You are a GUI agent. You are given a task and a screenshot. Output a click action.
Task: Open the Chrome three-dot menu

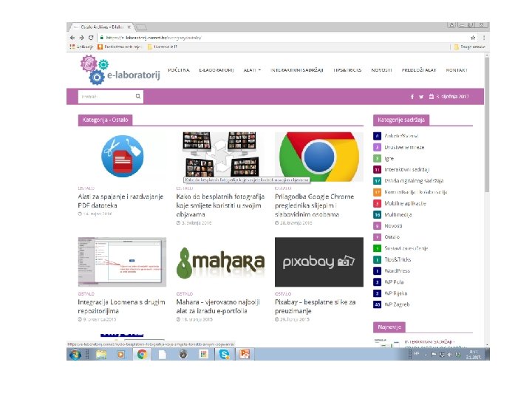[484, 38]
